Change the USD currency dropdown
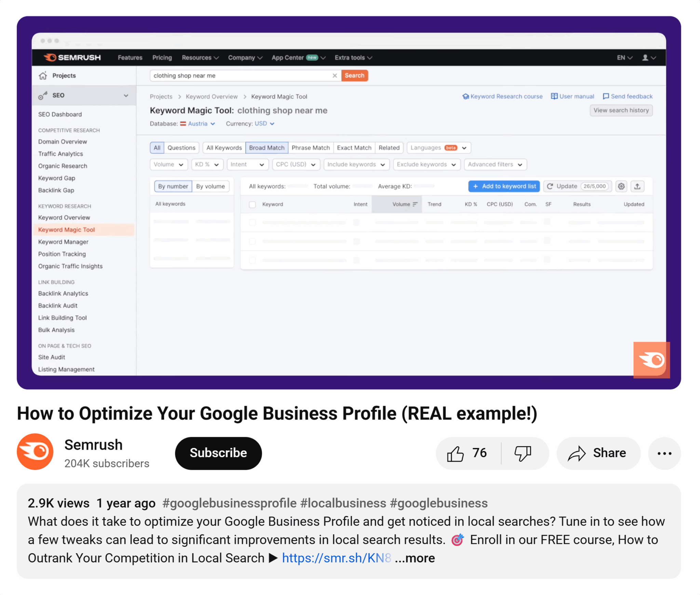Image resolution: width=700 pixels, height=595 pixels. point(265,124)
